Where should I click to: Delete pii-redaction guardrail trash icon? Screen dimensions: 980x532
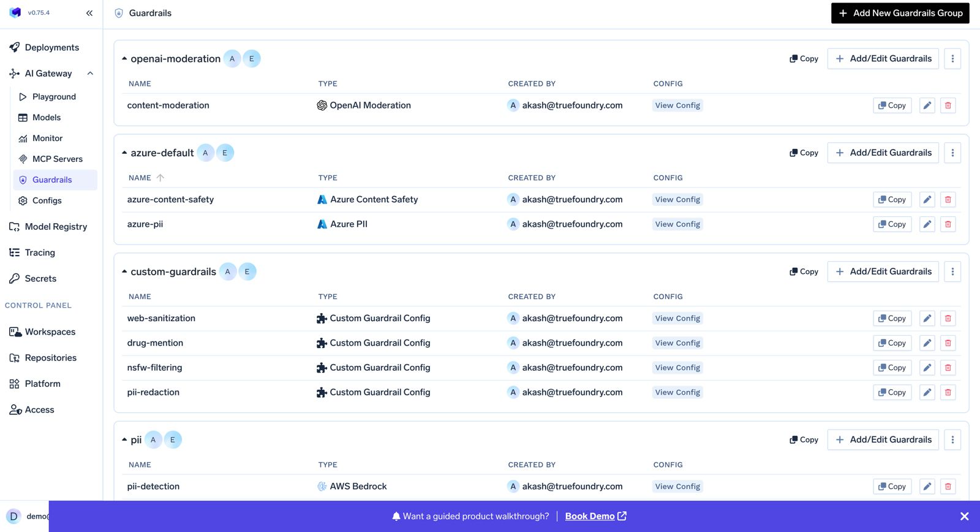click(x=948, y=392)
